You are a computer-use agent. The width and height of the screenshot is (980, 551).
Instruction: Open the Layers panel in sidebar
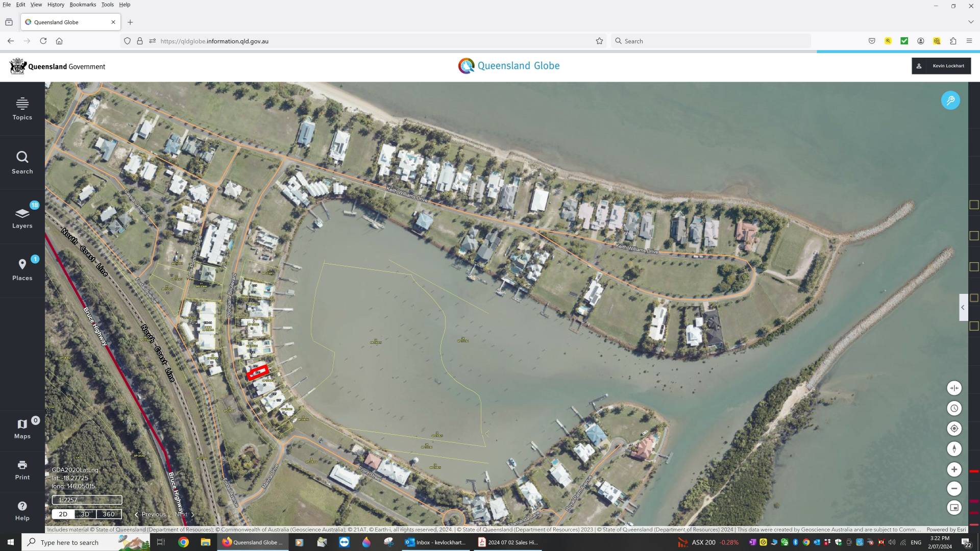(x=22, y=217)
